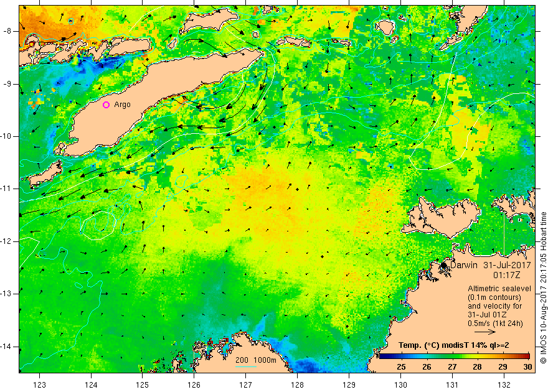Click the 'Argo' label text

(x=122, y=105)
